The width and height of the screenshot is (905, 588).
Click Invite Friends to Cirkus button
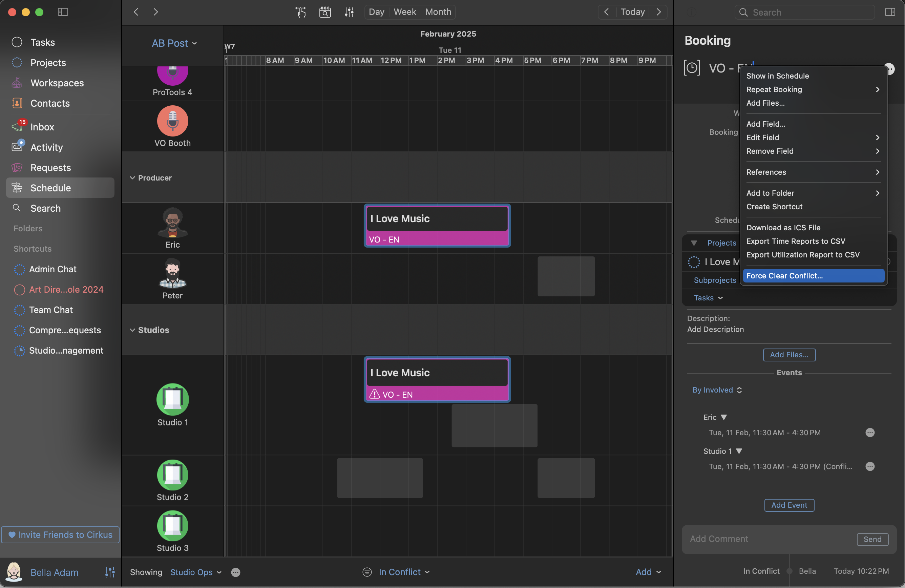click(61, 535)
